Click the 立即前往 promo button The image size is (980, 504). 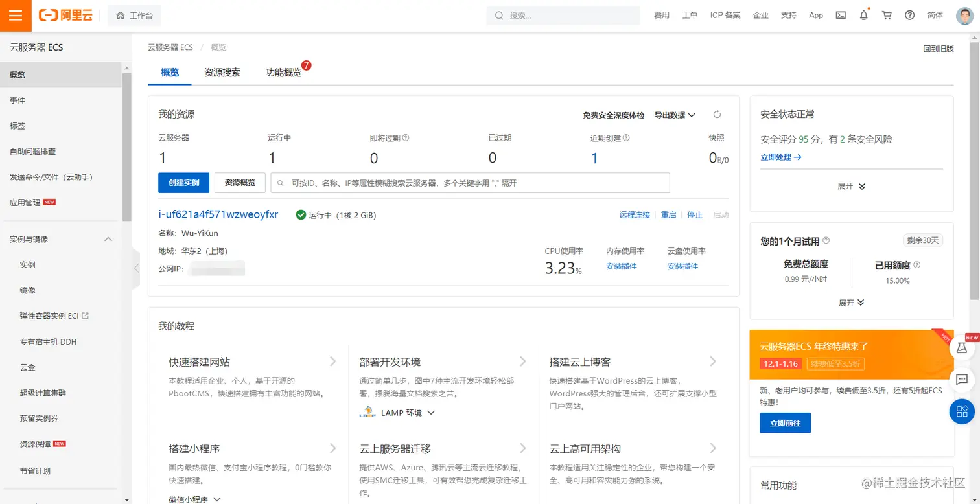click(785, 423)
